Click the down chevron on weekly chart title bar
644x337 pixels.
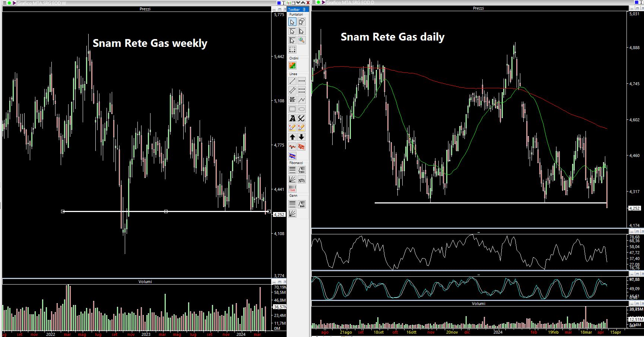click(298, 3)
